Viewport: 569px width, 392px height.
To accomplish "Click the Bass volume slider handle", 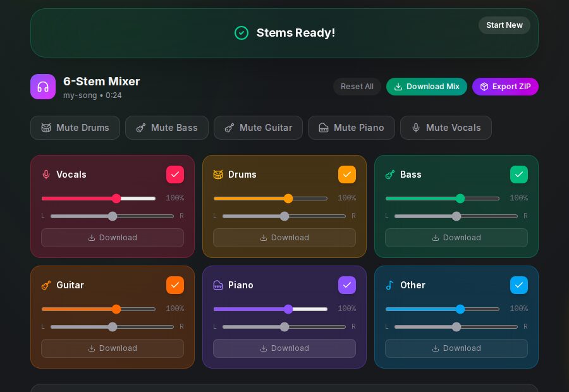I will click(460, 199).
